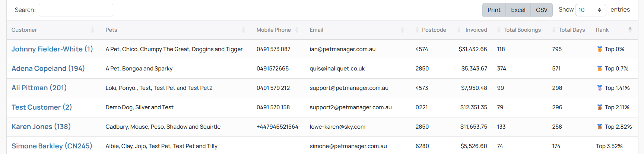Export the table with Excel button
The width and height of the screenshot is (644, 154).
[518, 10]
